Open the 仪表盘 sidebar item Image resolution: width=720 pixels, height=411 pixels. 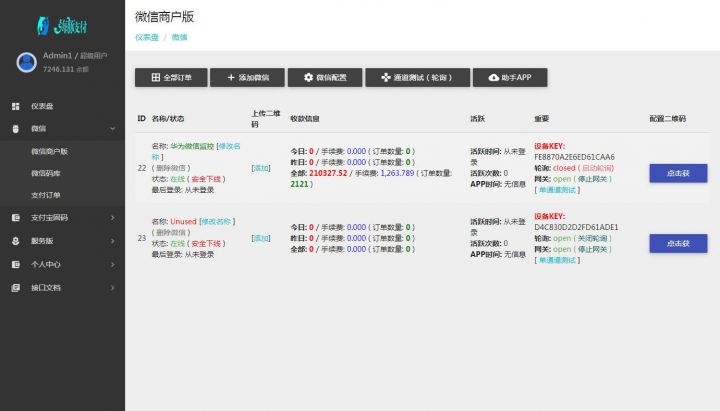pos(42,106)
